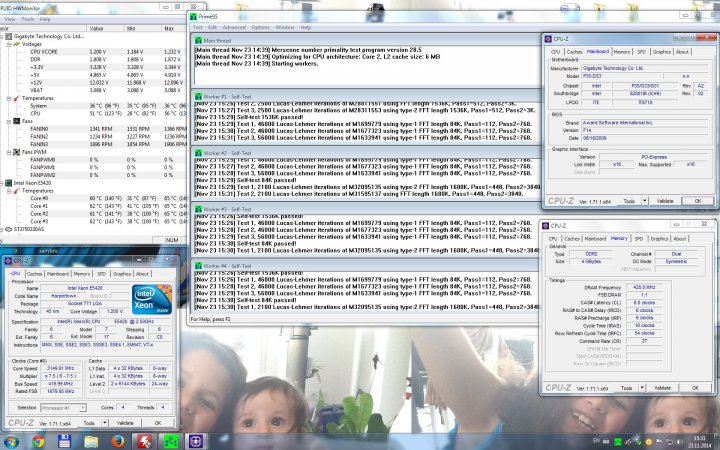Viewport: 720px width, 450px height.
Task: Open Prime95 Window menu
Action: [x=285, y=28]
